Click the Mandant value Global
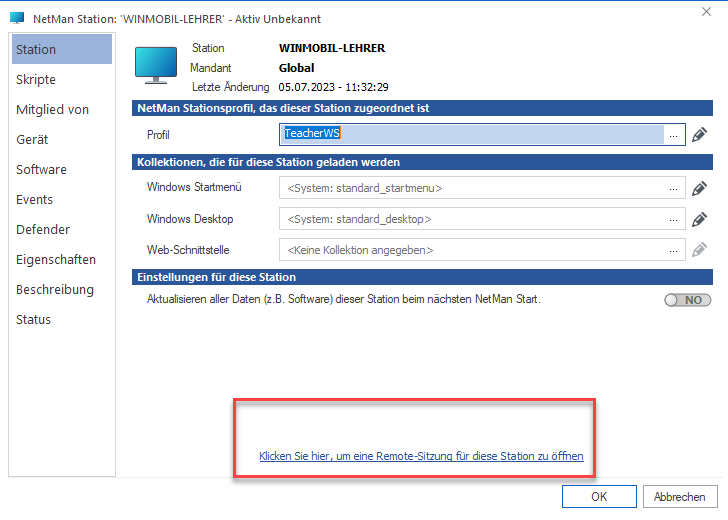The image size is (728, 520). [x=297, y=68]
